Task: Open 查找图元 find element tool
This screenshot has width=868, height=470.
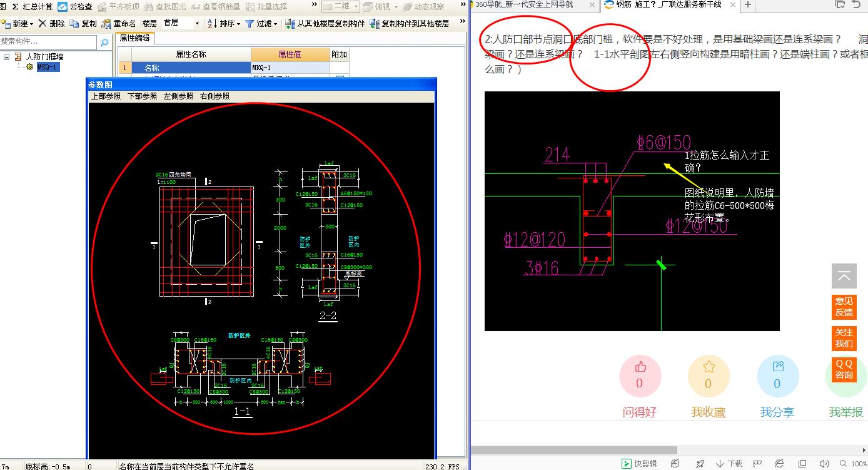Action: [x=164, y=6]
